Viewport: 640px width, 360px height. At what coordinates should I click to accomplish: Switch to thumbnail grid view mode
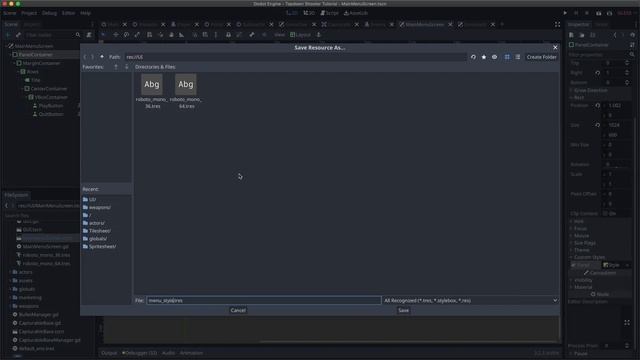pos(507,57)
